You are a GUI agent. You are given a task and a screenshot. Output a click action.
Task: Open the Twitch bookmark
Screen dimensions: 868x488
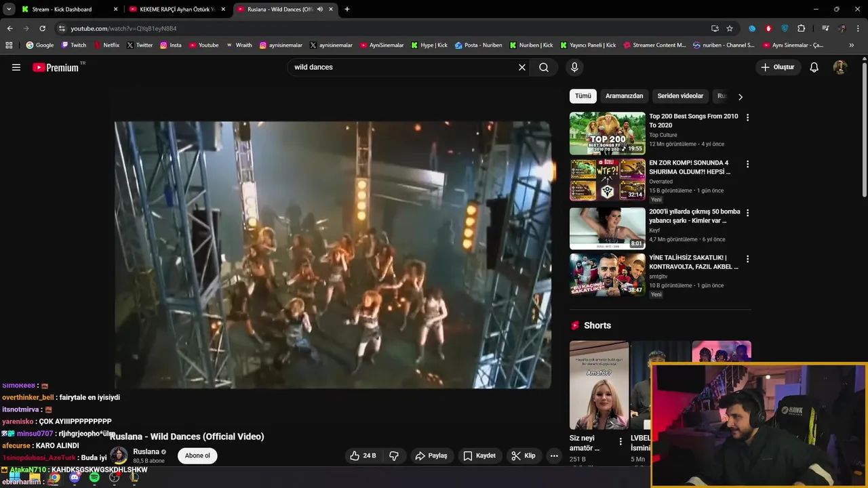(x=74, y=45)
